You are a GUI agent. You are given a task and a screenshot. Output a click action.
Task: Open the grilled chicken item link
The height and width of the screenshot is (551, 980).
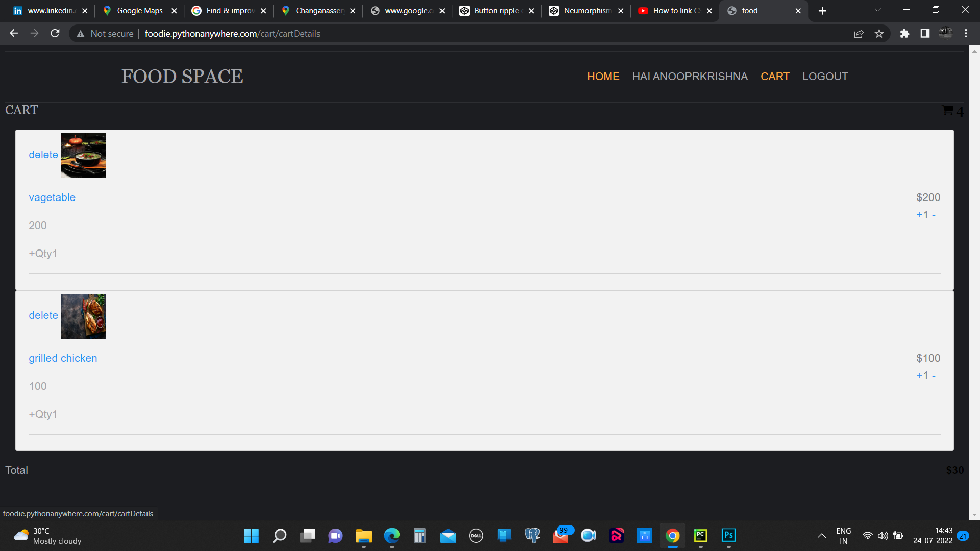click(x=63, y=358)
